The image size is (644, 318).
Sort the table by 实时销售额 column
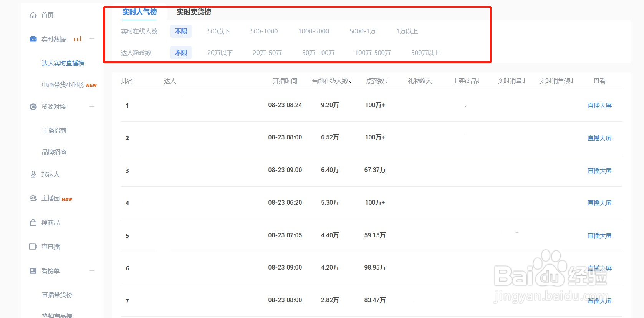(x=556, y=81)
